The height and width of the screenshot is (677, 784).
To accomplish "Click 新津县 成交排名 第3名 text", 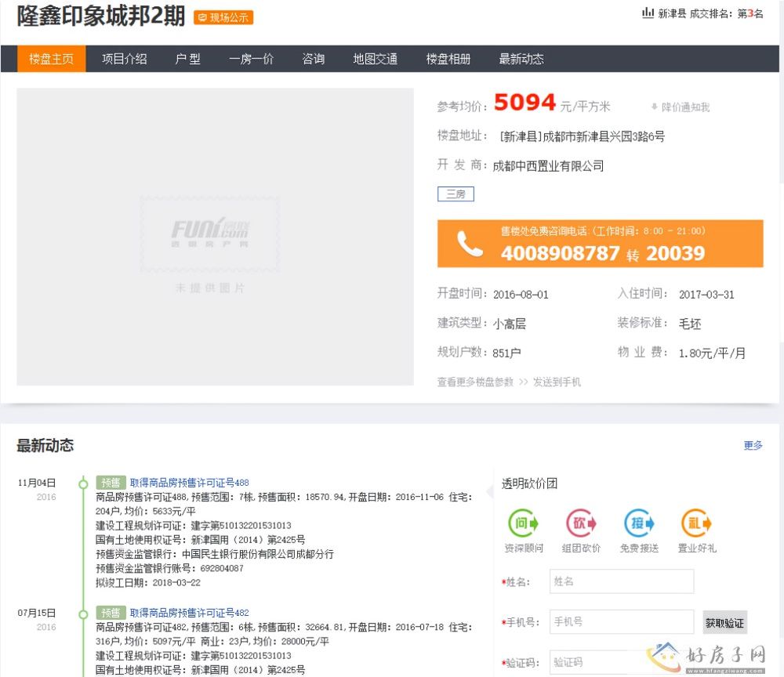I will 710,13.
